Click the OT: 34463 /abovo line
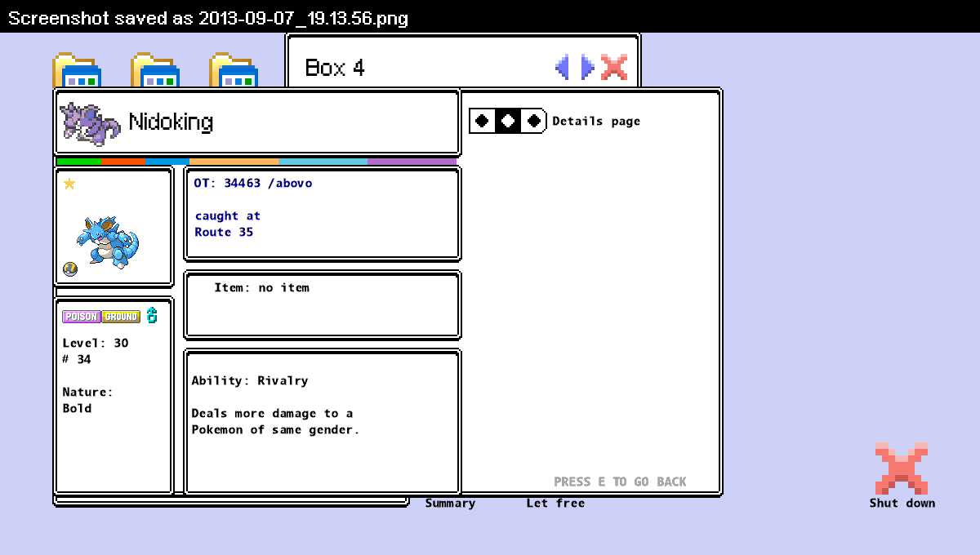Viewport: 980px width, 555px height. 253,184
